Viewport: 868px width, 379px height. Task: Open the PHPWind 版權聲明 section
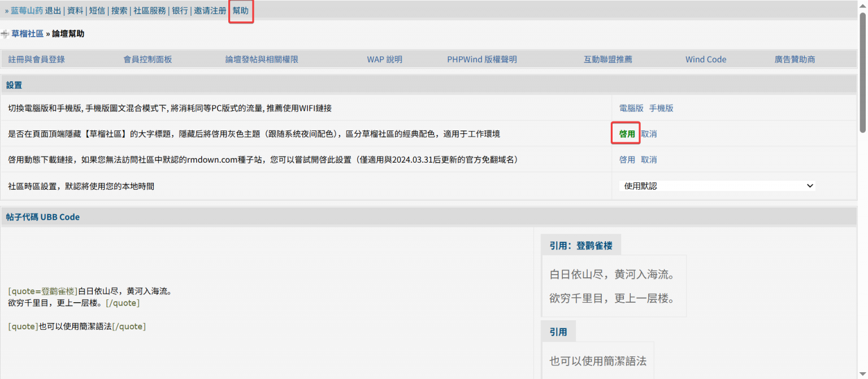tap(481, 59)
